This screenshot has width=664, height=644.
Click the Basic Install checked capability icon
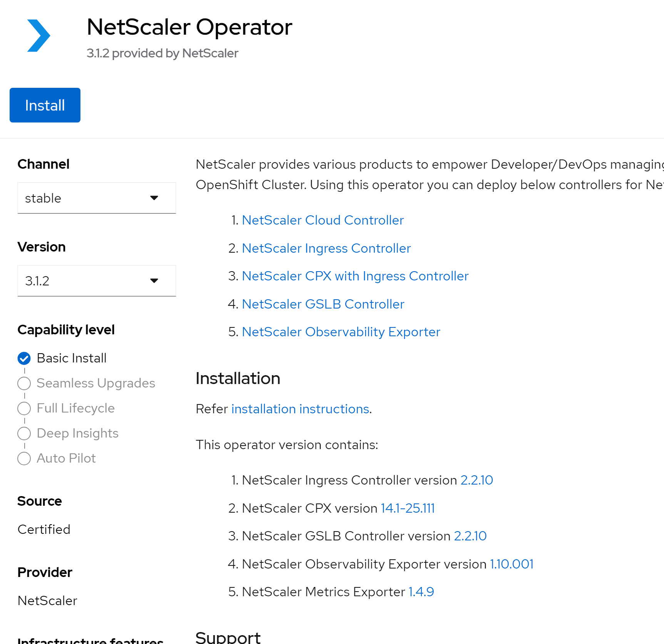pos(24,358)
